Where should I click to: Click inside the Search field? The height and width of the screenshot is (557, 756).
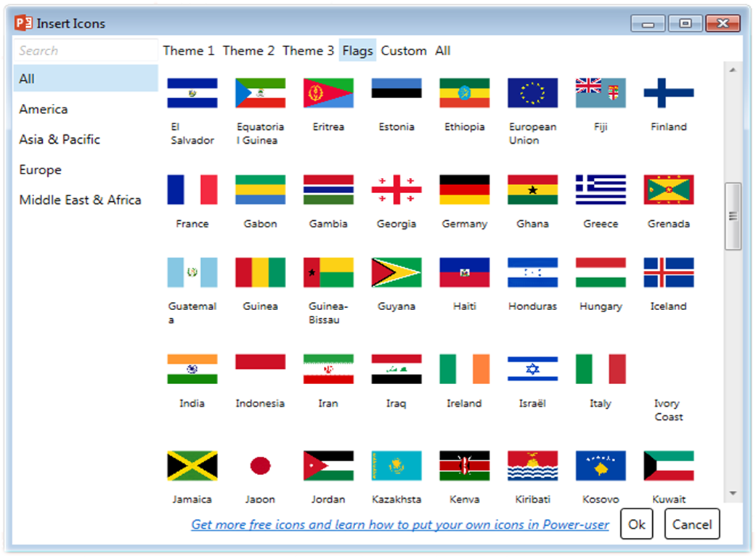[85, 50]
